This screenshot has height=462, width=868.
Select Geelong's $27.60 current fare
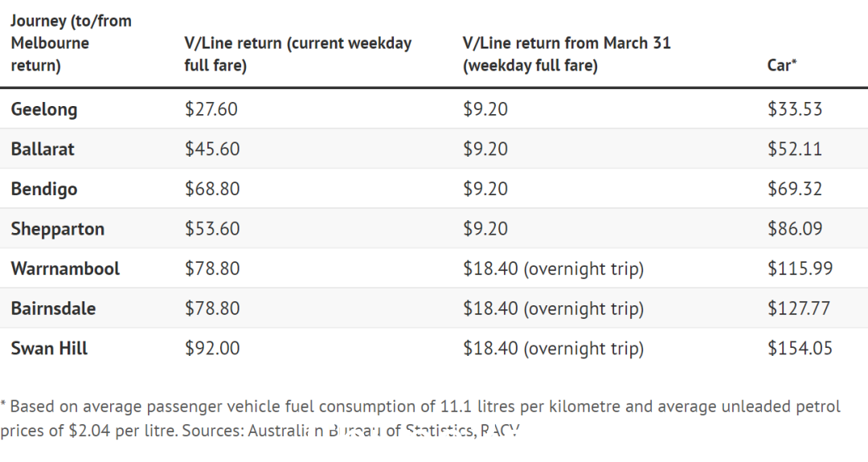pos(211,109)
